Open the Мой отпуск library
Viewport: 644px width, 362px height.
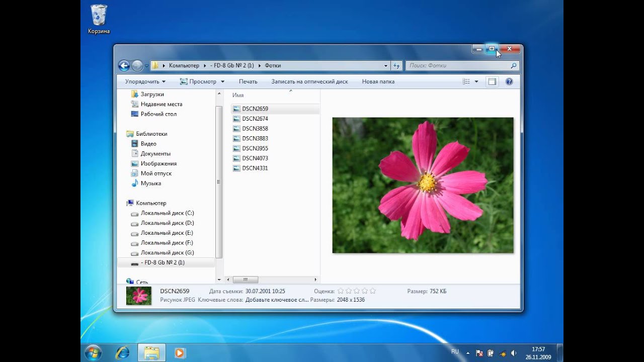pyautogui.click(x=156, y=173)
